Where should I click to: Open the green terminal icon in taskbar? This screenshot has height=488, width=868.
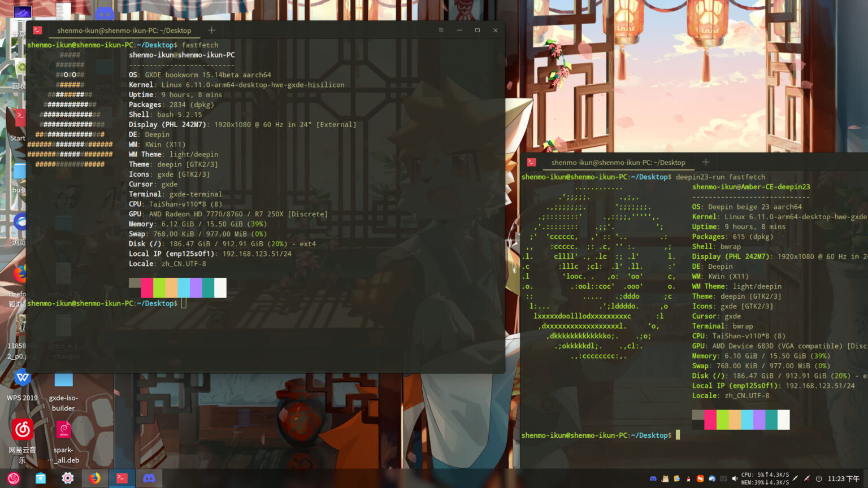pyautogui.click(x=122, y=478)
